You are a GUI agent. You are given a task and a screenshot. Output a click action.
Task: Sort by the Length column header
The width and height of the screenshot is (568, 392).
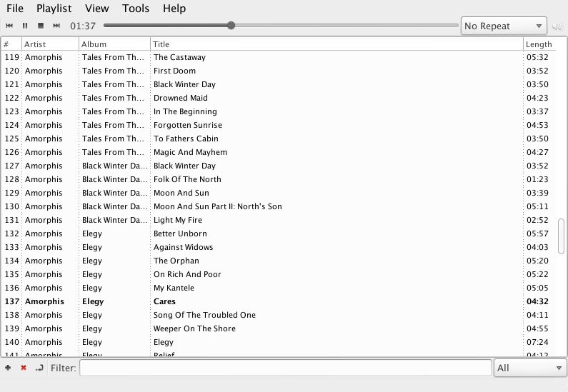[539, 44]
